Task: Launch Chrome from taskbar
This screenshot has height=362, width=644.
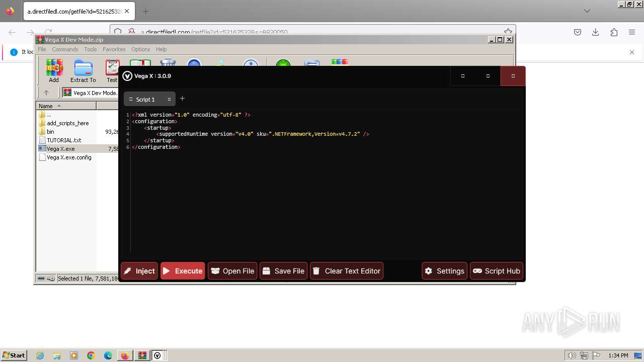Action: [x=91, y=355]
